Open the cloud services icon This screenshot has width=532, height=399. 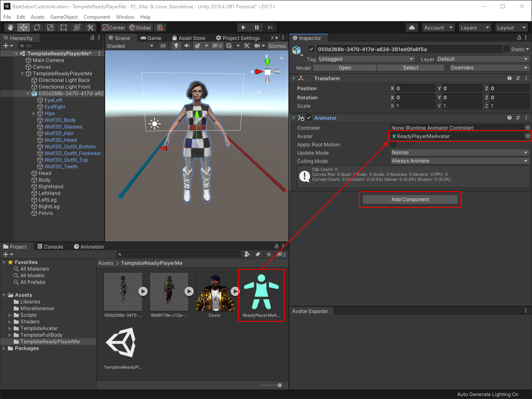tap(412, 27)
